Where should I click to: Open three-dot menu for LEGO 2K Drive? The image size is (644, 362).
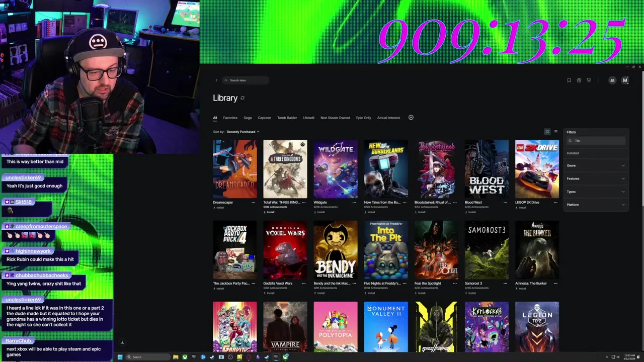(x=555, y=203)
